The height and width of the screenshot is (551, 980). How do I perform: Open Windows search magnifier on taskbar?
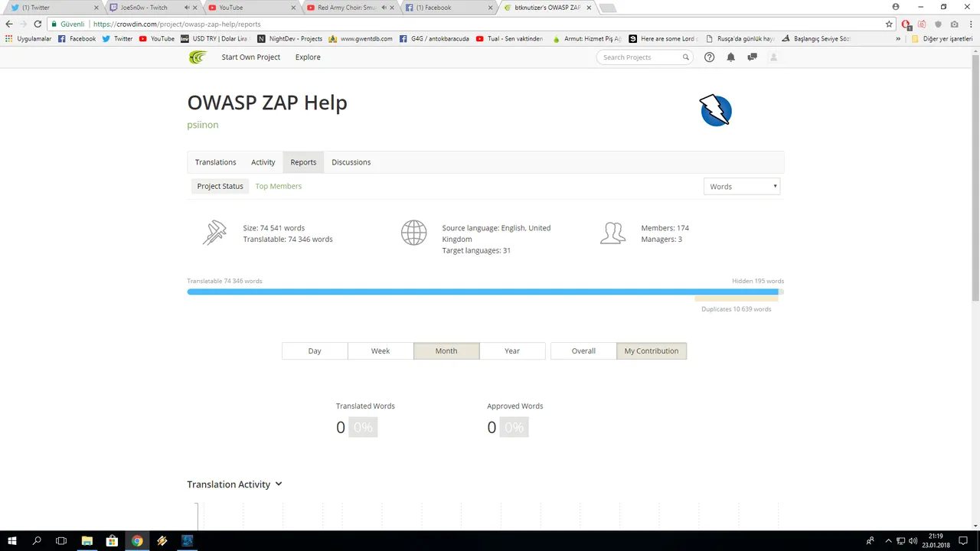tap(37, 541)
